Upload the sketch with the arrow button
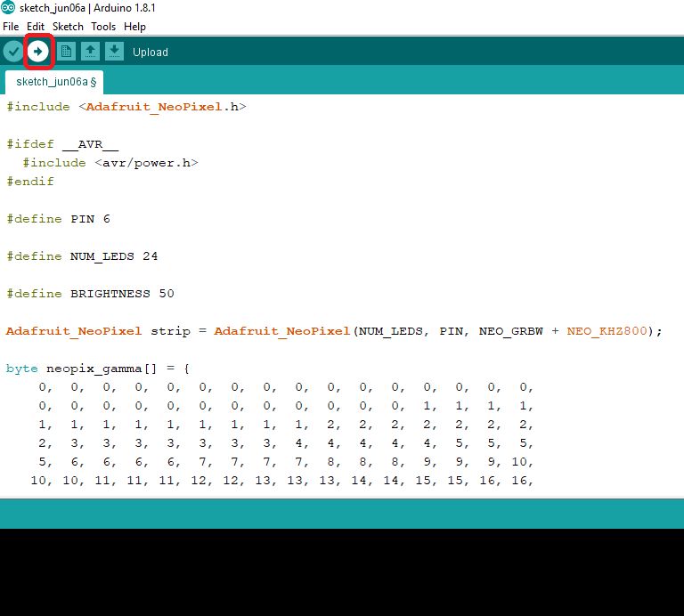Image resolution: width=684 pixels, height=616 pixels. 38,52
